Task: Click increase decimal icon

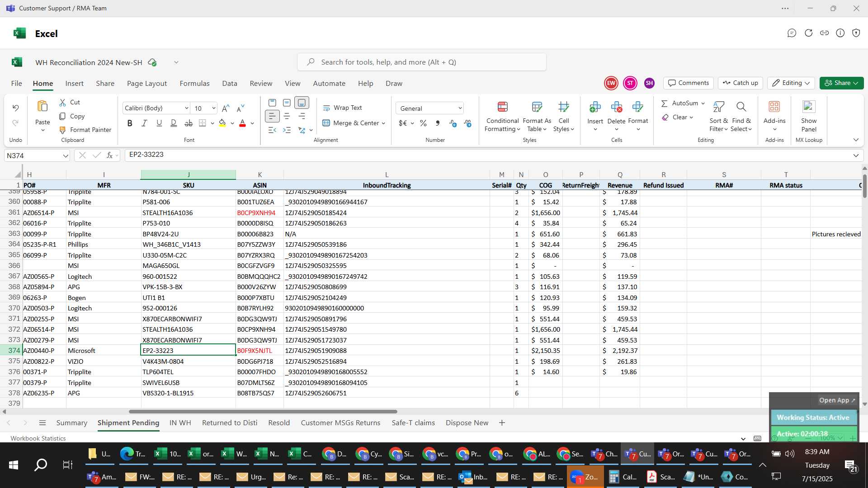Action: tap(453, 123)
